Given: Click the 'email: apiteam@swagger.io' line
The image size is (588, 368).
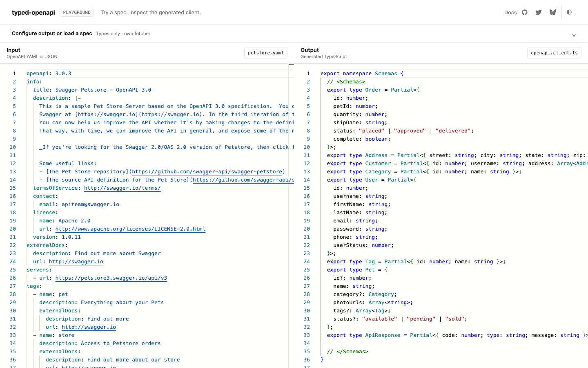Looking at the screenshot, I should click(79, 204).
